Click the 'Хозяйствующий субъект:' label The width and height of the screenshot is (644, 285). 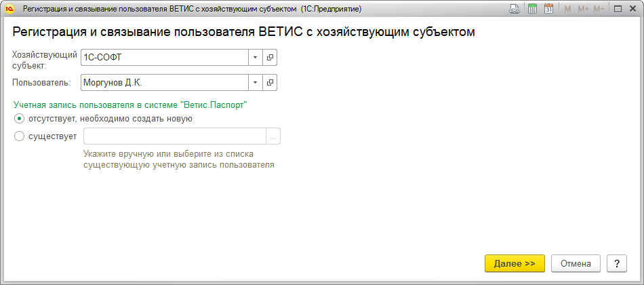click(45, 59)
